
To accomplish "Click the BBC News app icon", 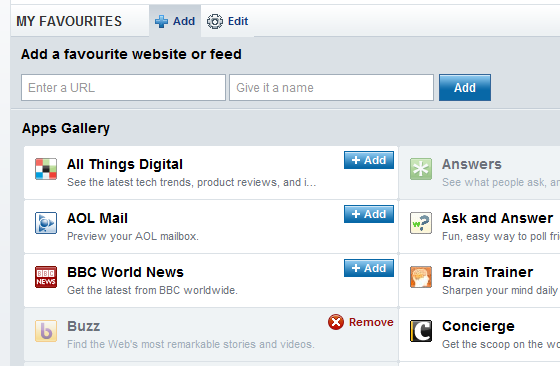I will click(x=46, y=277).
